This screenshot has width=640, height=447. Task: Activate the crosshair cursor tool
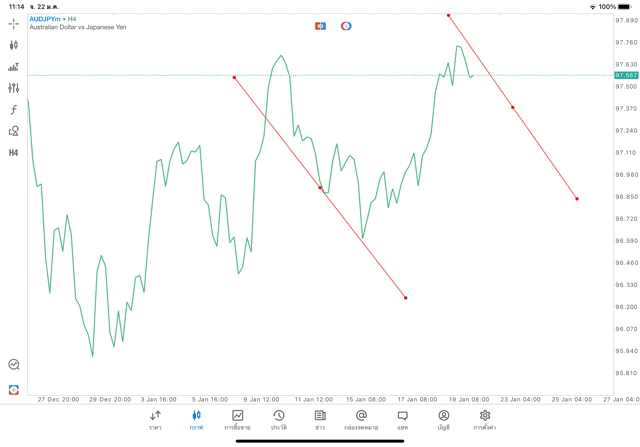(14, 23)
